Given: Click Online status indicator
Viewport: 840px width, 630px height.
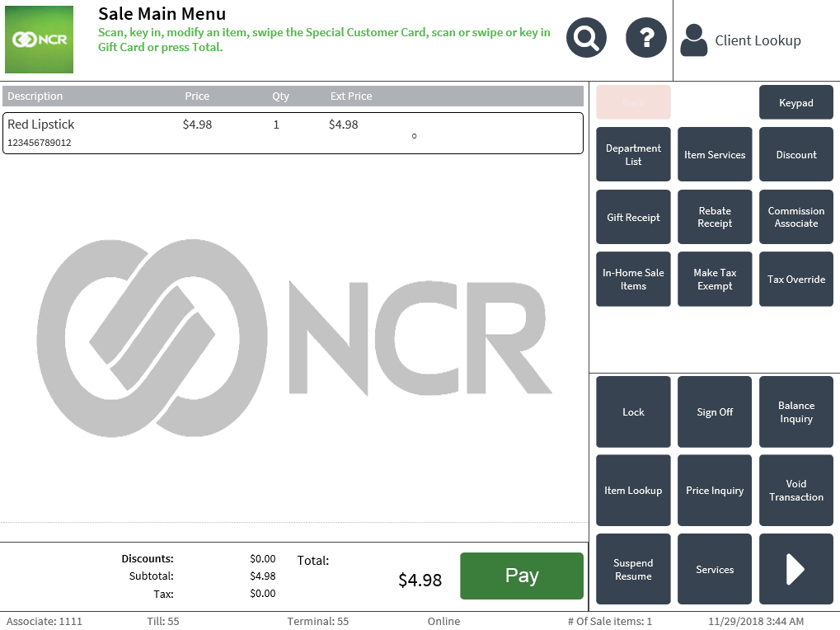Looking at the screenshot, I should [x=443, y=622].
